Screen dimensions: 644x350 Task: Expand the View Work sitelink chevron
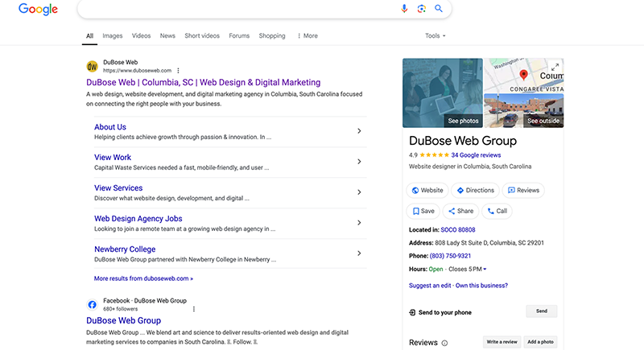click(359, 162)
